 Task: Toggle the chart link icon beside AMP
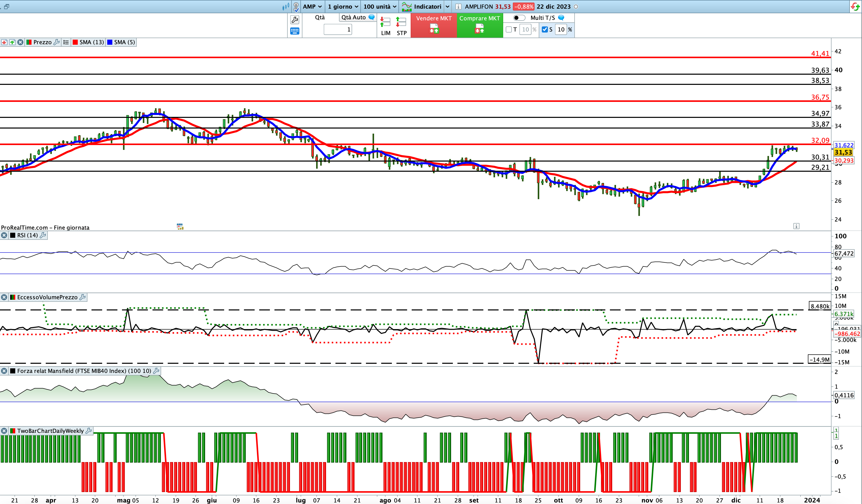(x=296, y=7)
